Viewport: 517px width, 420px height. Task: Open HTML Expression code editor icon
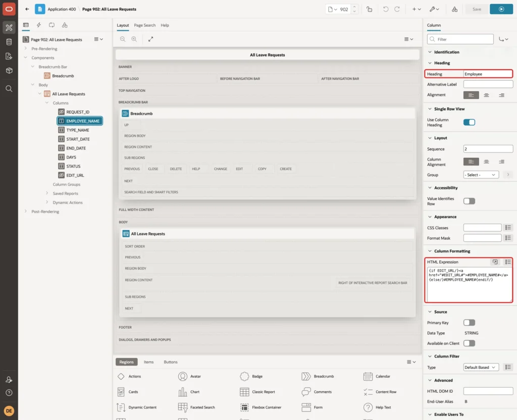point(495,262)
